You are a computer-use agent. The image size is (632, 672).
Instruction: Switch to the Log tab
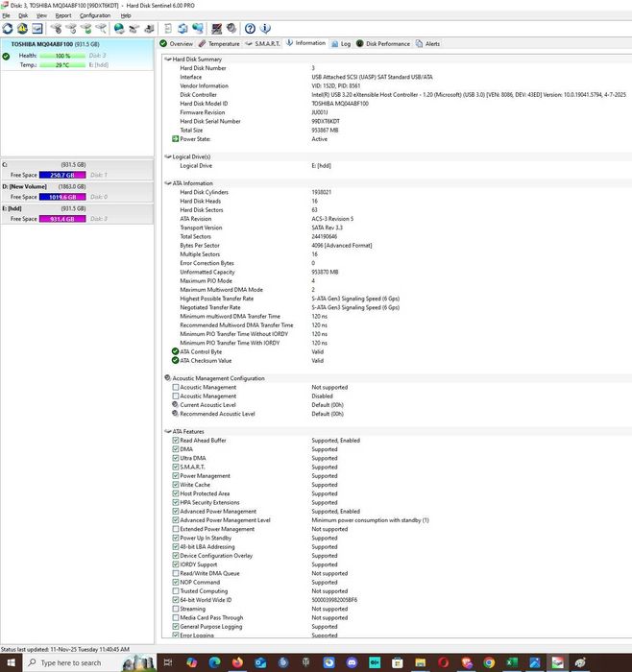(x=341, y=44)
